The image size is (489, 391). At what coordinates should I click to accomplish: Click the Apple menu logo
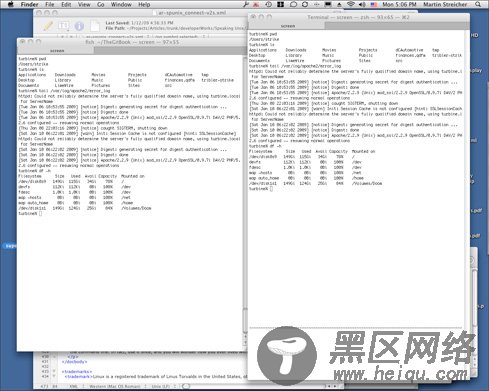tap(10, 4)
